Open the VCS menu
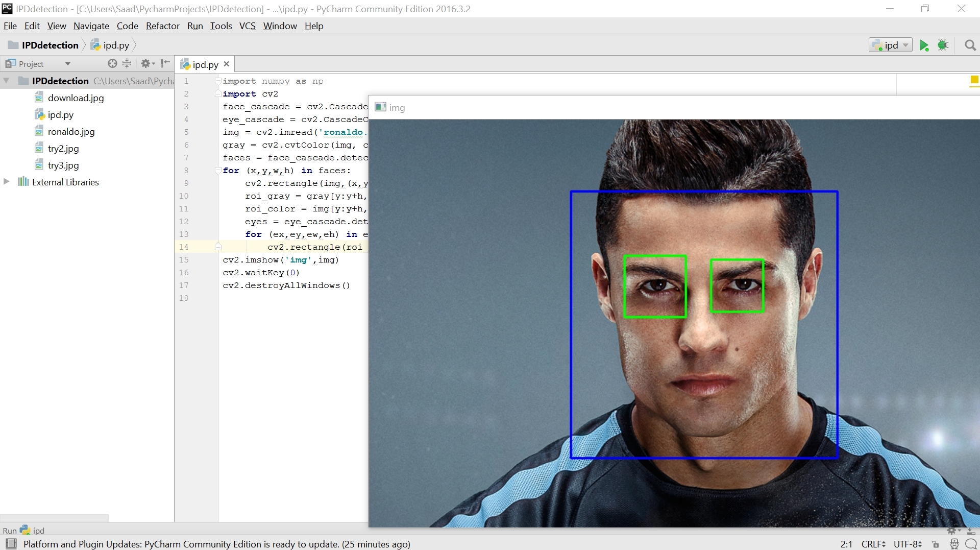980x550 pixels. [x=247, y=26]
